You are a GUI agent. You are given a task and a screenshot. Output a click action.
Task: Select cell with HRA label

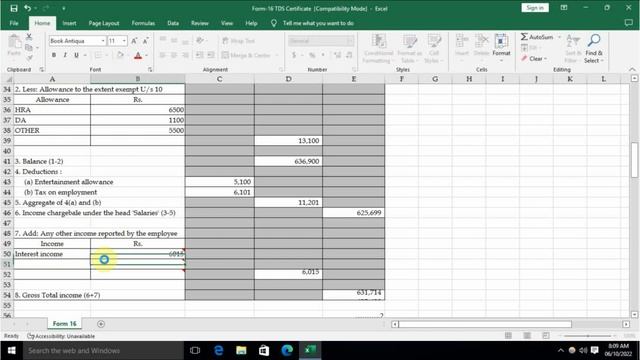tap(52, 110)
